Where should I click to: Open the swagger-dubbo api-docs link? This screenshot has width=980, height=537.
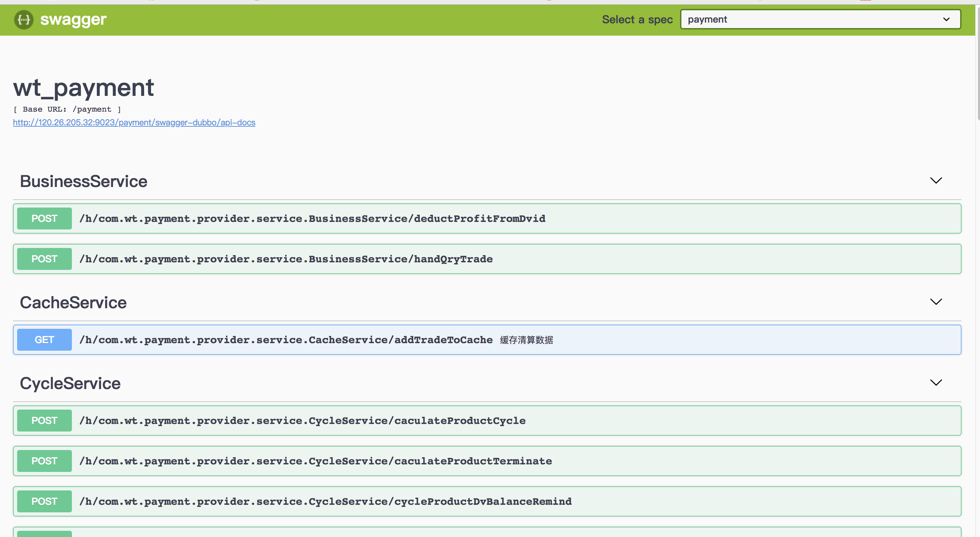coord(134,123)
